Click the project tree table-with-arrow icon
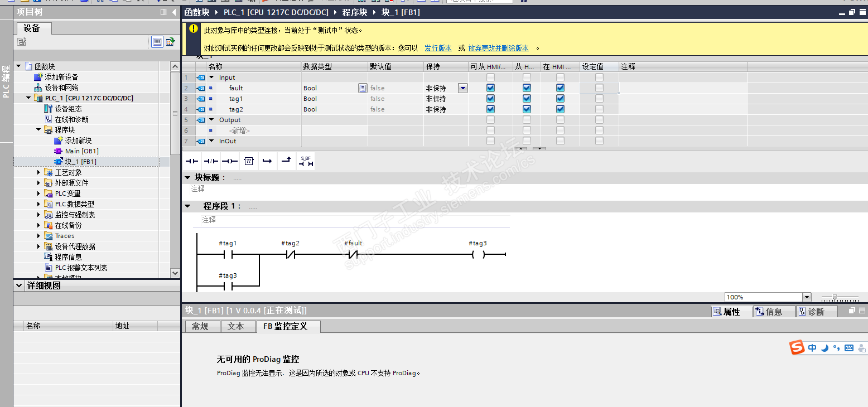Screen dimensions: 868x407 tap(170, 42)
